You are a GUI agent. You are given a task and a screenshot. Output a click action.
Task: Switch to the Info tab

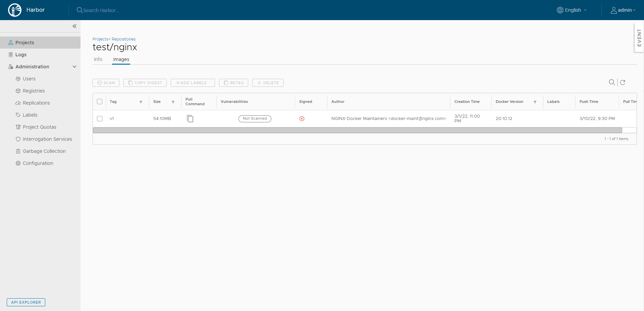tap(98, 59)
